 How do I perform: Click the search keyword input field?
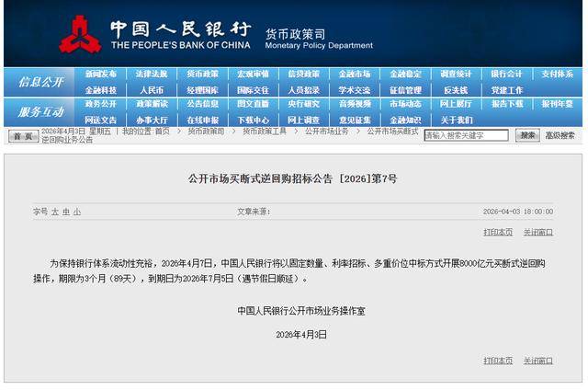(x=466, y=135)
